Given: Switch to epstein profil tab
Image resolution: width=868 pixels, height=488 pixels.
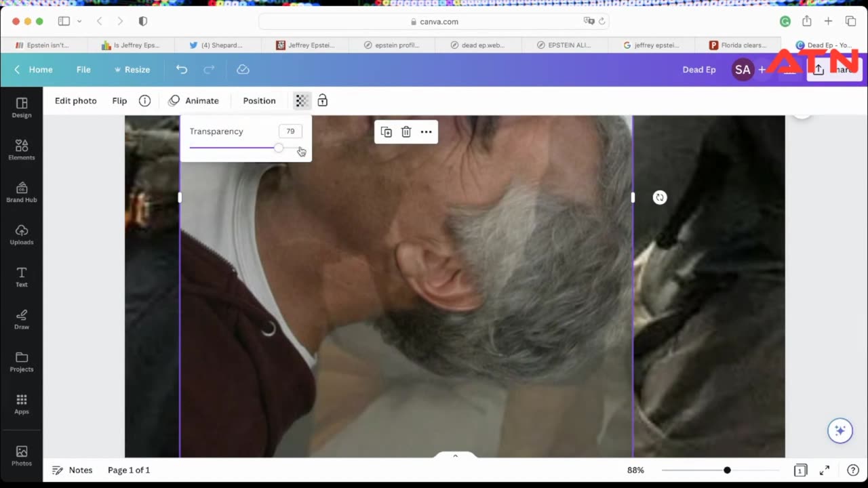Looking at the screenshot, I should pyautogui.click(x=391, y=45).
